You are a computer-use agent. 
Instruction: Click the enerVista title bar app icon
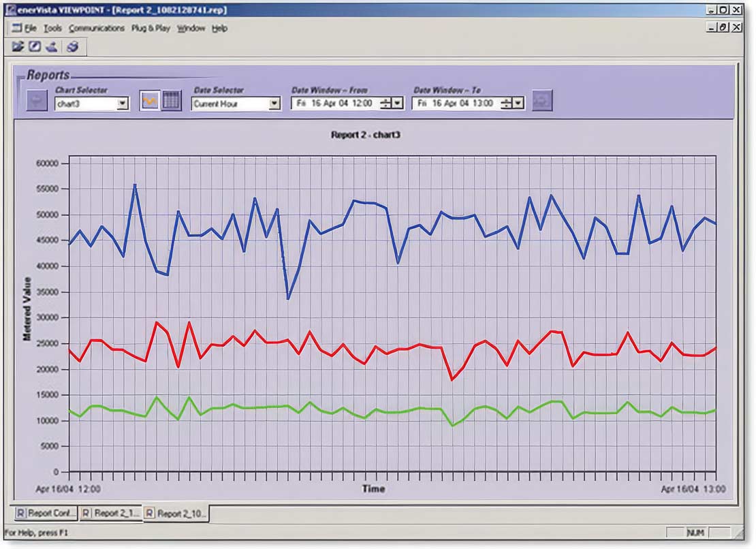tap(11, 10)
